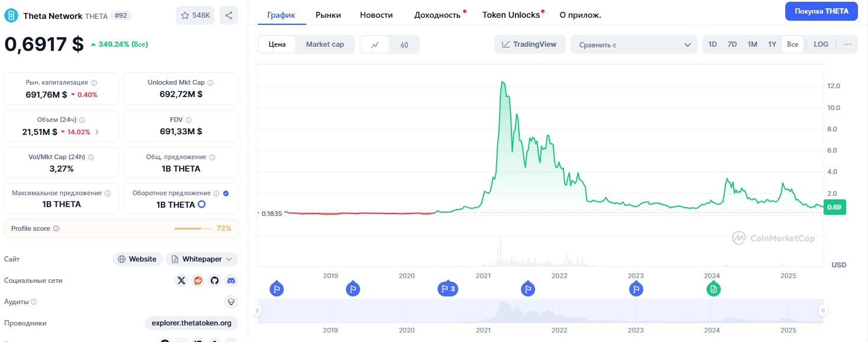Screen dimensions: 868x342
Task: Open the event flag marker before 2019
Action: [x=276, y=289]
